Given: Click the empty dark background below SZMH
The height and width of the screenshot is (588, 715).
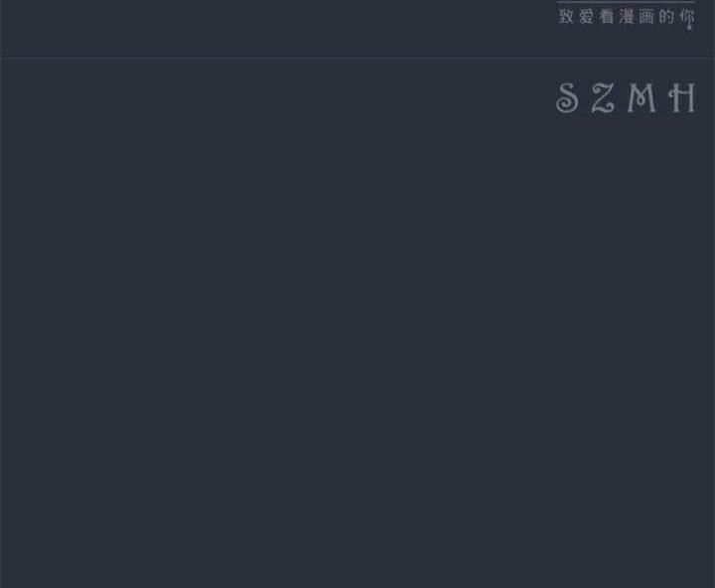Looking at the screenshot, I should click(357, 347).
